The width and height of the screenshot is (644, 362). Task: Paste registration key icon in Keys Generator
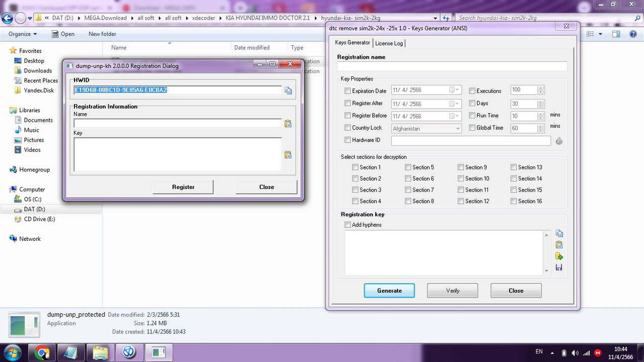(559, 245)
